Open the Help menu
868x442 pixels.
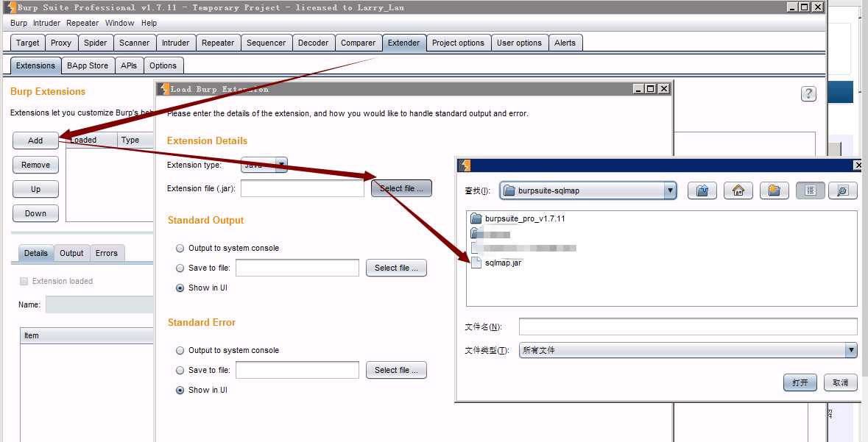pos(149,24)
